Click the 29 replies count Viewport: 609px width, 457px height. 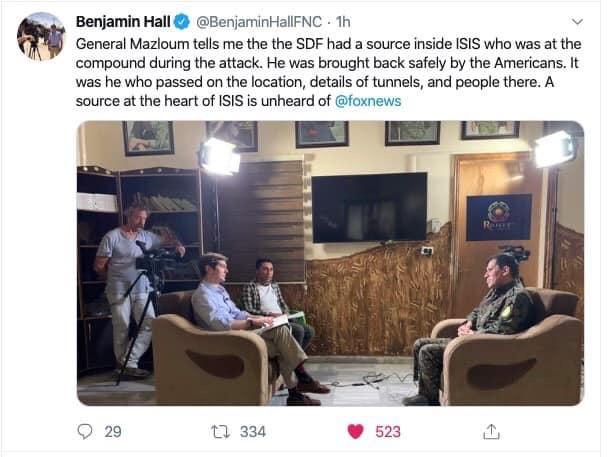point(113,431)
